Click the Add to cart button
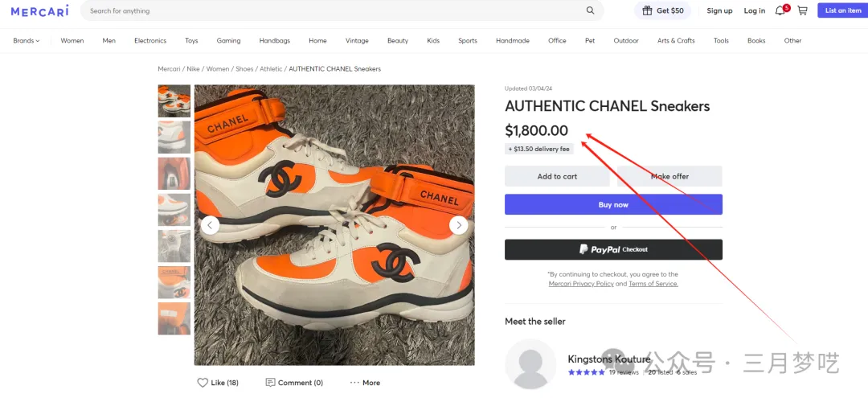This screenshot has width=868, height=398. tap(557, 176)
